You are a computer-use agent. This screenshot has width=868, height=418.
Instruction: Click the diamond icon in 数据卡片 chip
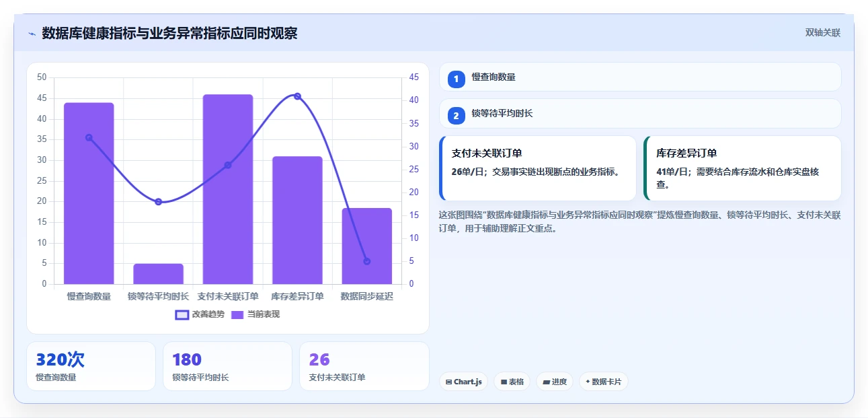pos(588,382)
